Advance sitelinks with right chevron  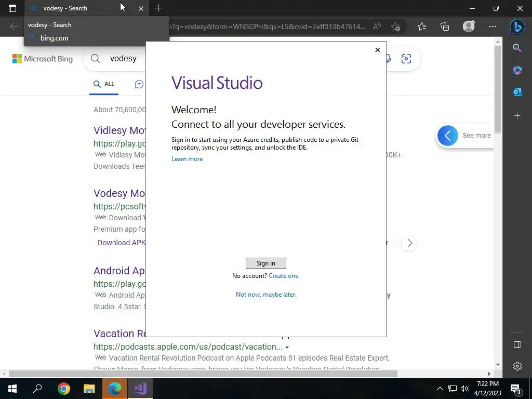click(x=409, y=243)
